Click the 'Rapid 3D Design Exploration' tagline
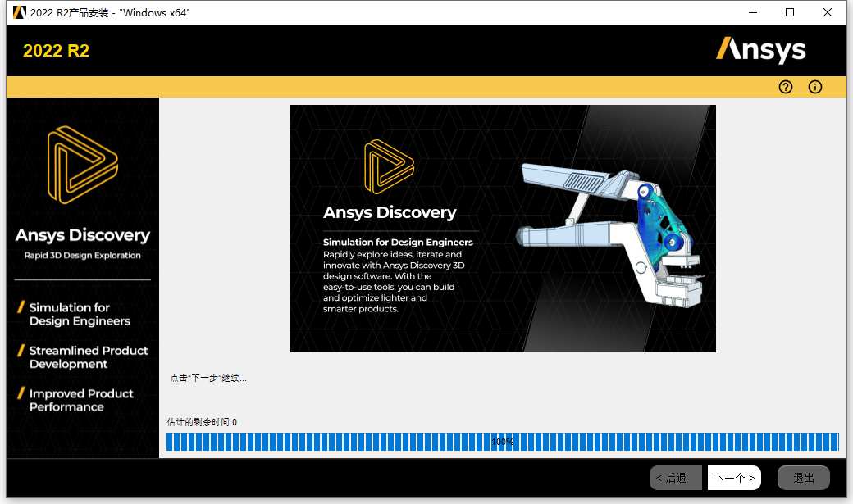This screenshot has width=853, height=504. tap(82, 255)
